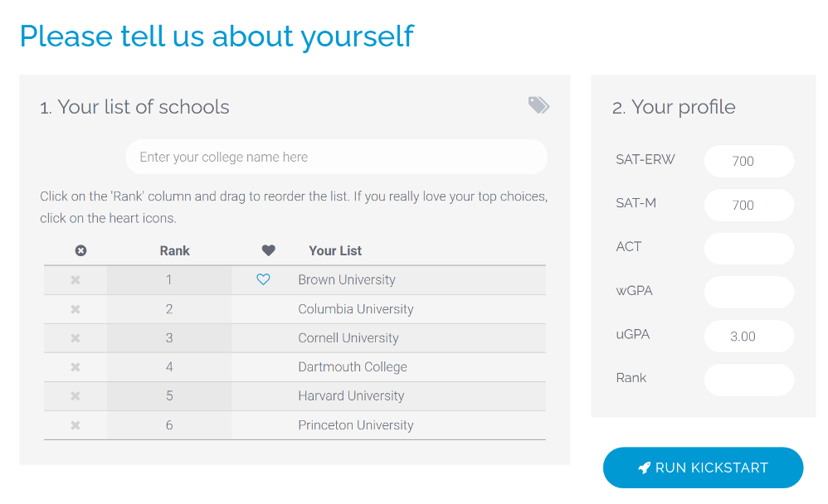This screenshot has height=504, width=828.
Task: Select the uGPA field showing 3.00
Action: [x=748, y=337]
